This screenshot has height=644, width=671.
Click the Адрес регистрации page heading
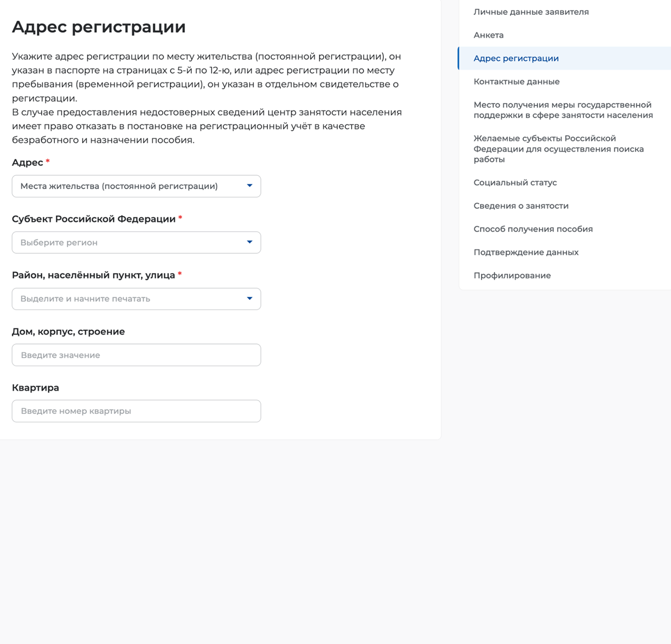click(x=99, y=27)
